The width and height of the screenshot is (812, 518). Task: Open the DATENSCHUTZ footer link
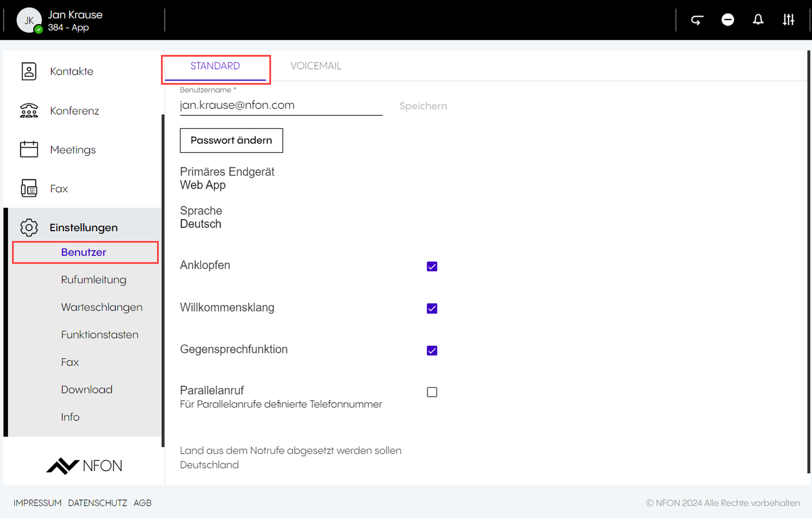(97, 503)
